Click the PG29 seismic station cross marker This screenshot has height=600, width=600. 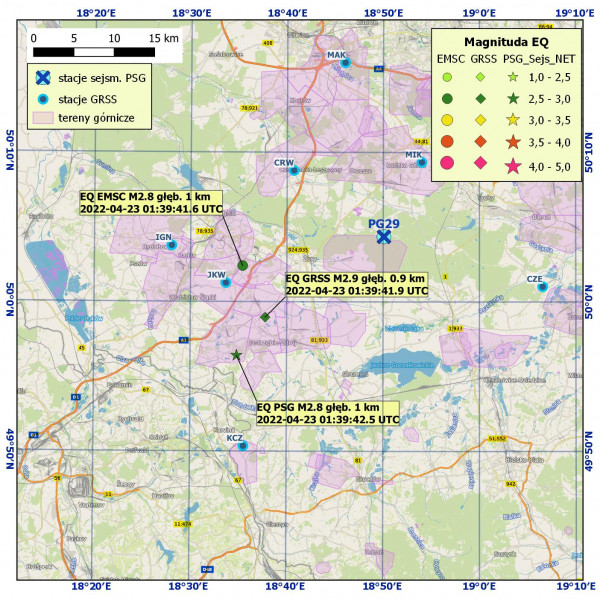click(x=383, y=237)
